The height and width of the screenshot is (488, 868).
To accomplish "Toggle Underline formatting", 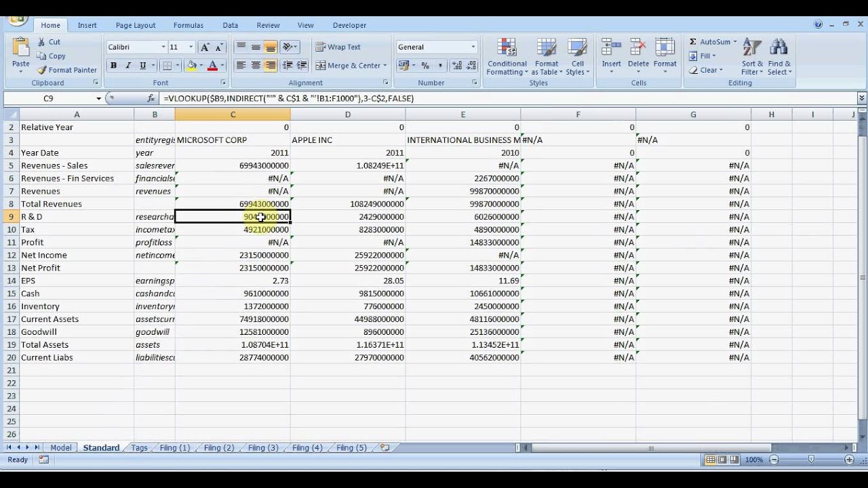I will pyautogui.click(x=142, y=66).
